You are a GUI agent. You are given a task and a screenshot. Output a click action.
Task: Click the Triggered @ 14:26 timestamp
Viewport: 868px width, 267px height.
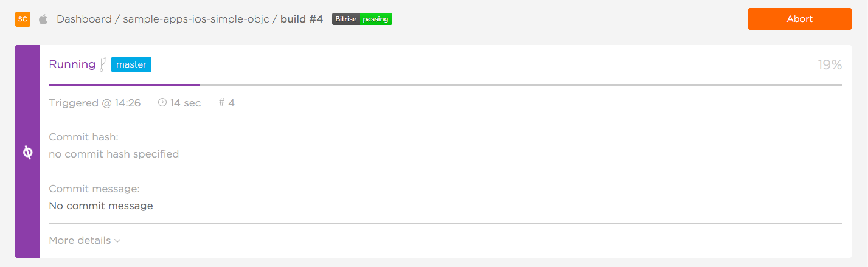tap(95, 103)
